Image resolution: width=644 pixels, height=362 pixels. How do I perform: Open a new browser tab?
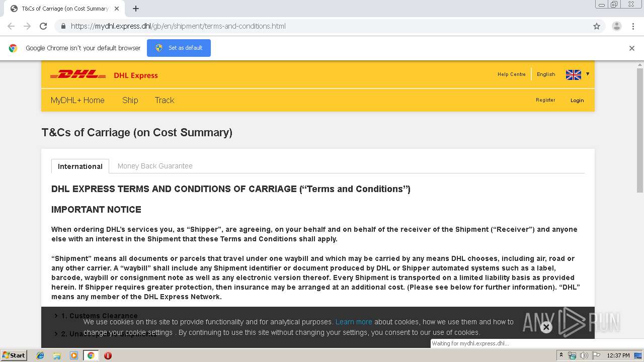136,9
